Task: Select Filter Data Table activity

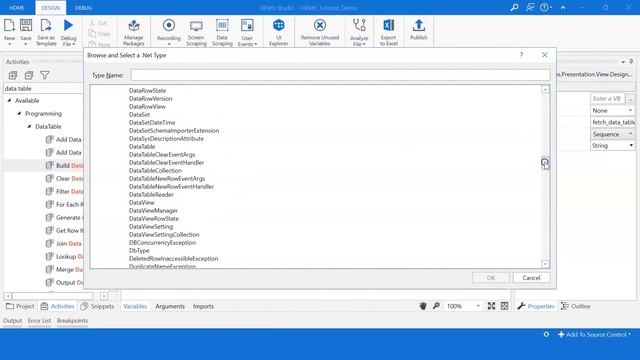Action: (x=64, y=191)
